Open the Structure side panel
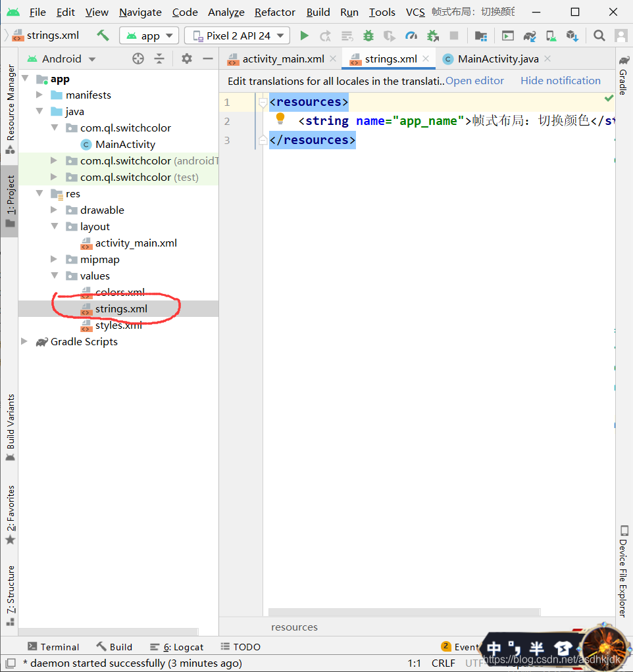 [11, 595]
